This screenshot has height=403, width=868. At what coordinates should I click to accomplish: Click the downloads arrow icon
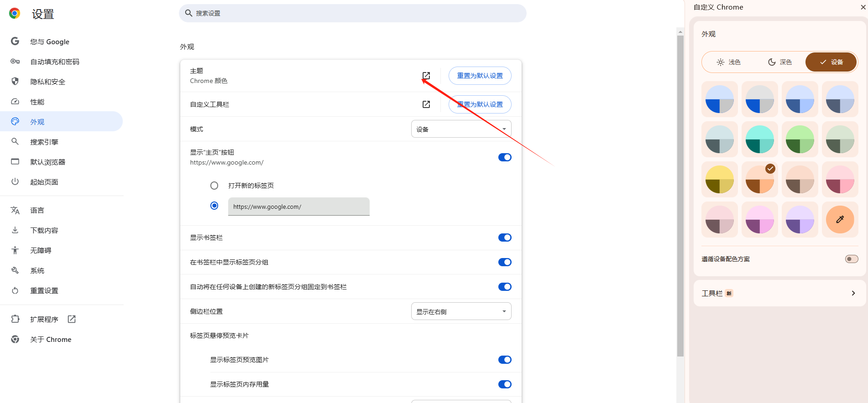click(15, 230)
